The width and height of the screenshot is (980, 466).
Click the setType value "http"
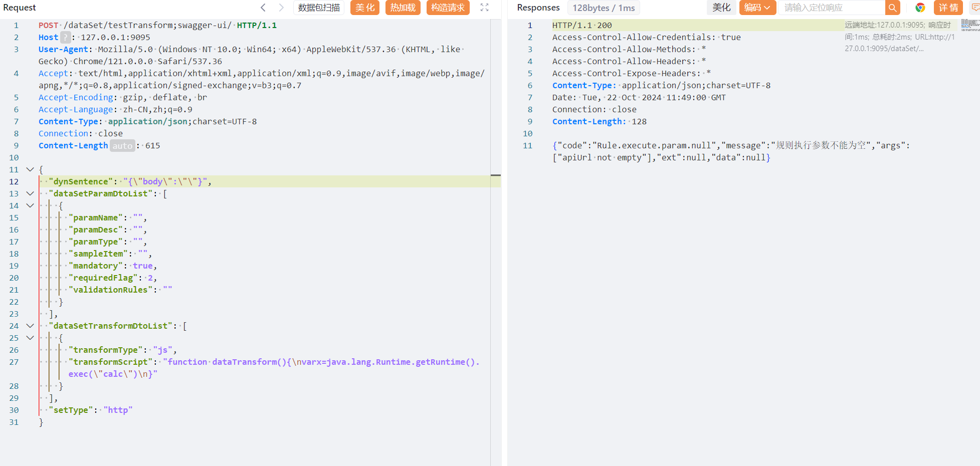click(118, 410)
